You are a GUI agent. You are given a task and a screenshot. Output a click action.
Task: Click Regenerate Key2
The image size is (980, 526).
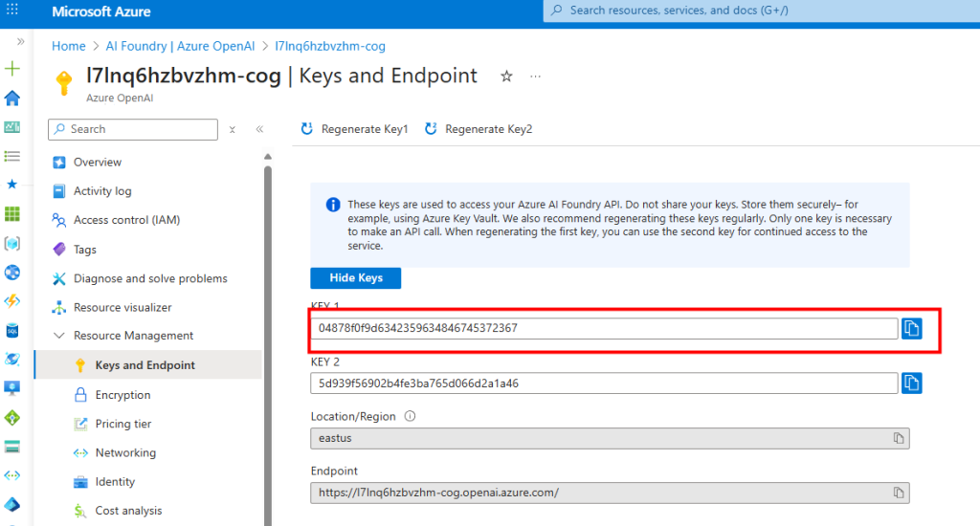click(x=479, y=129)
